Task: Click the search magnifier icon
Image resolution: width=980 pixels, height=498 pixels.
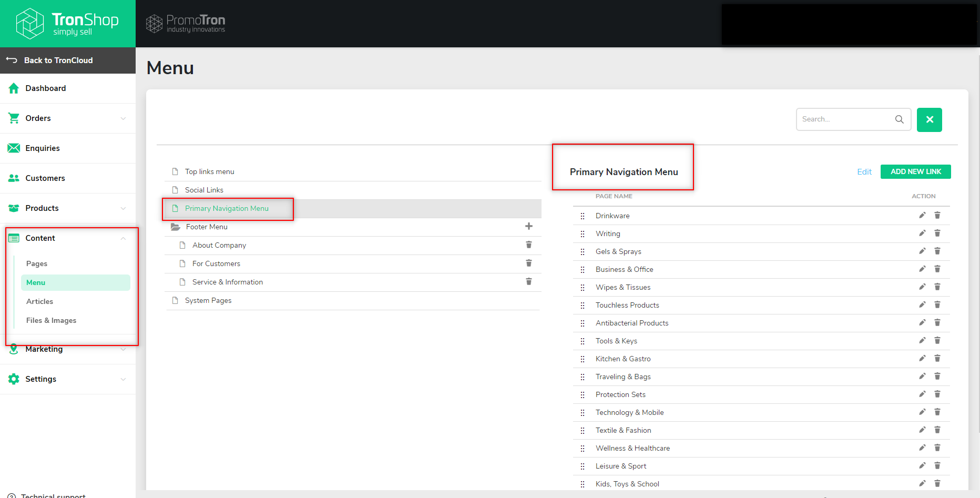Action: [x=900, y=119]
